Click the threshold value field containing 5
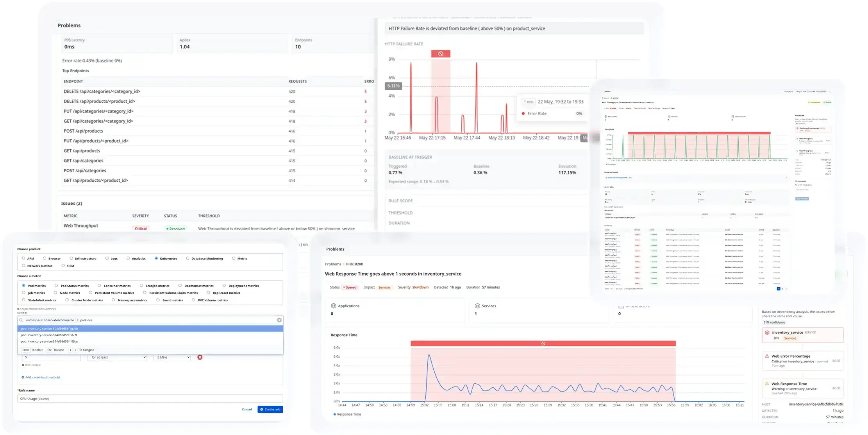Viewport: 868px width, 435px height. [51, 357]
